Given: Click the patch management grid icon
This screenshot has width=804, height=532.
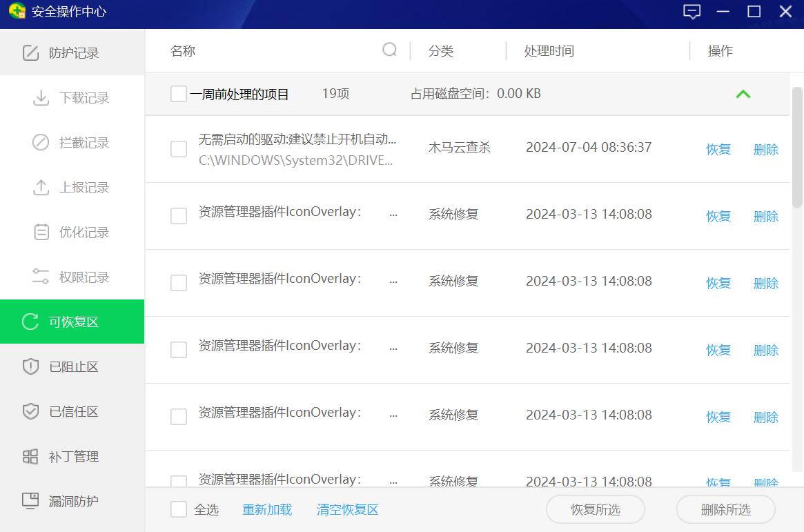Looking at the screenshot, I should click(30, 457).
